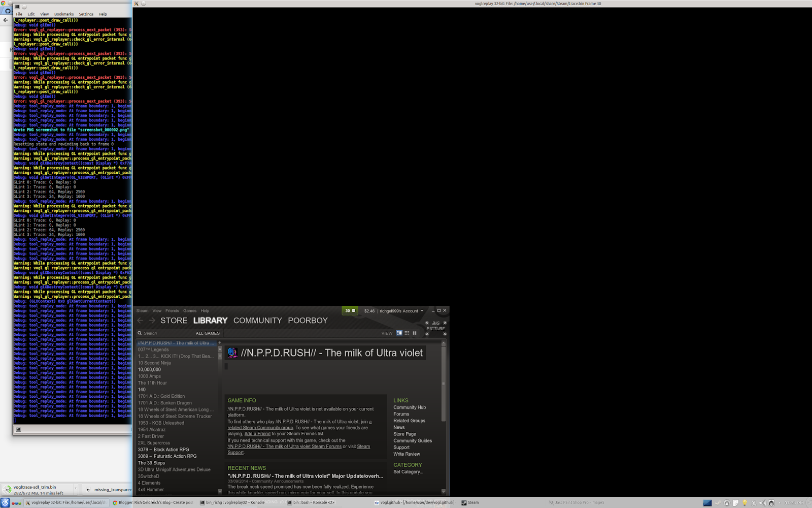Click the N.P.P.D. RUSH game icon
Viewport: 812px width, 508px height.
click(232, 353)
